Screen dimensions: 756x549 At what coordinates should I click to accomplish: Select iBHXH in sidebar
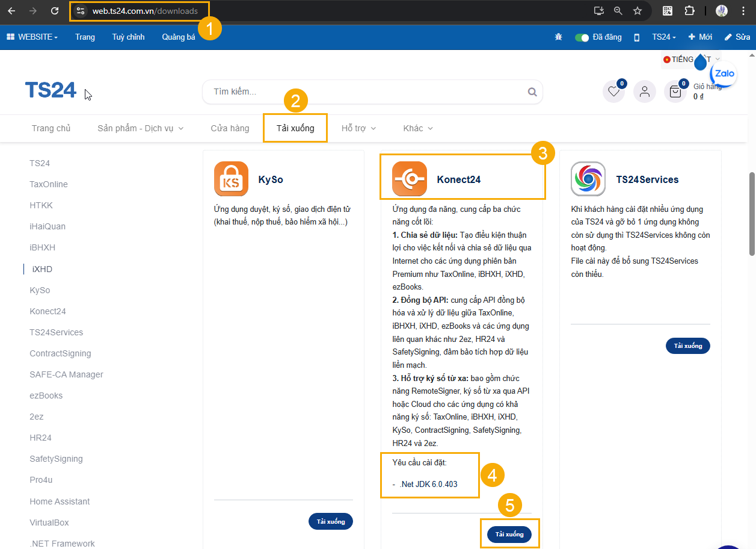pyautogui.click(x=43, y=247)
